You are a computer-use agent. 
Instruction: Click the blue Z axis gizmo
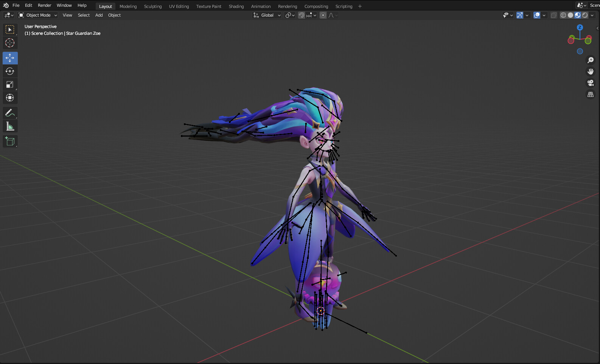tap(580, 27)
